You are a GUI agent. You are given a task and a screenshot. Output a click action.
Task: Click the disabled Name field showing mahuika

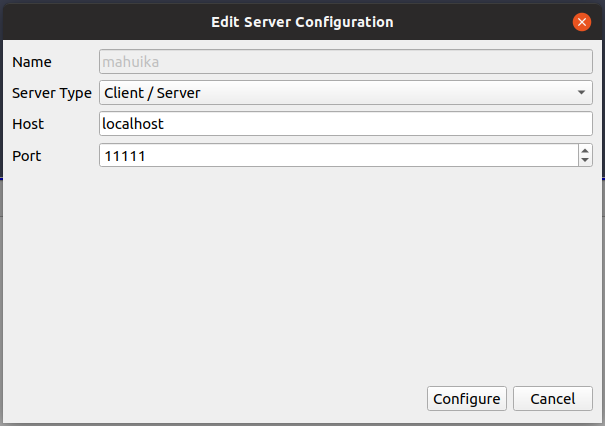(x=346, y=62)
